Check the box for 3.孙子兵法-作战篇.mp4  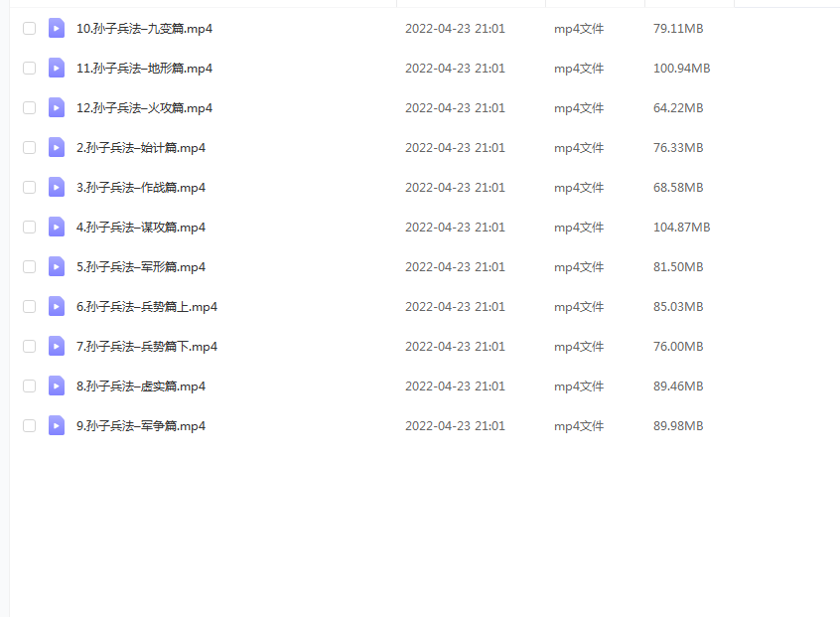[30, 187]
